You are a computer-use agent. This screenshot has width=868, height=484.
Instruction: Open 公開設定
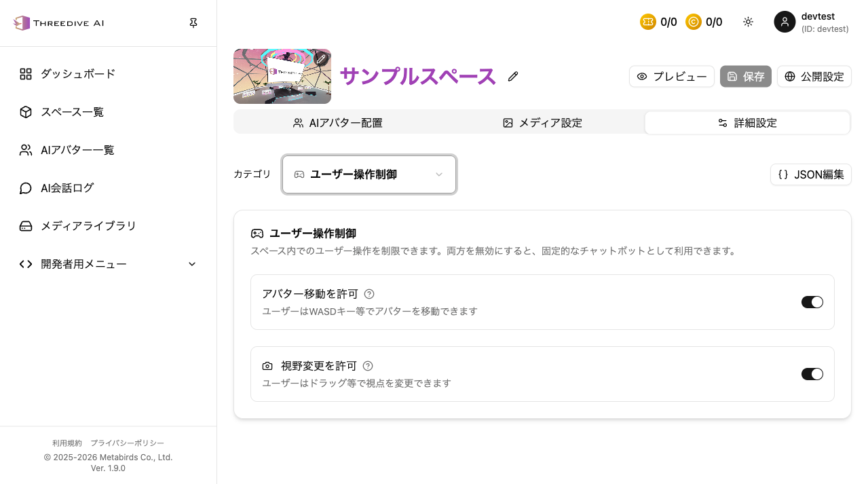pyautogui.click(x=814, y=77)
